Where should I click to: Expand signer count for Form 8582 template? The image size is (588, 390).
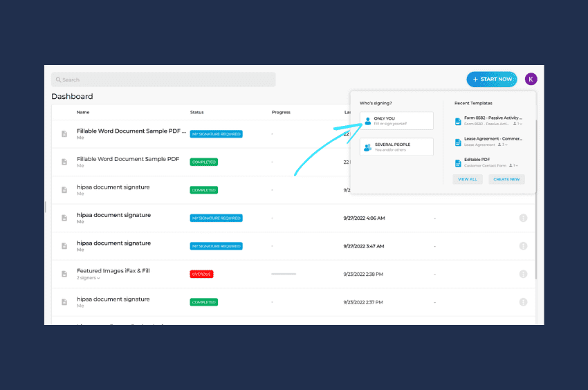(x=518, y=124)
